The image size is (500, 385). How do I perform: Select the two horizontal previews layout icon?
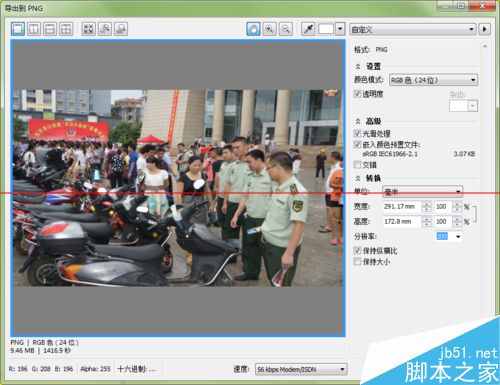[50, 29]
